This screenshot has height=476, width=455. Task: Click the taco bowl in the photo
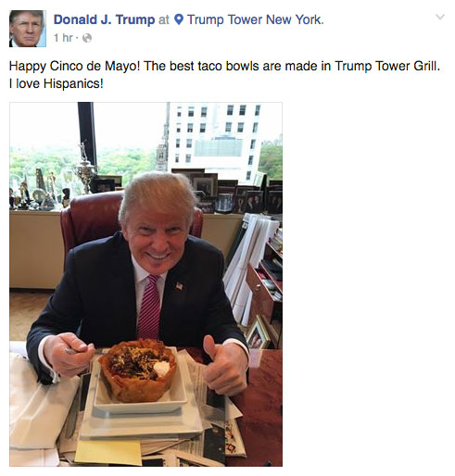point(138,370)
